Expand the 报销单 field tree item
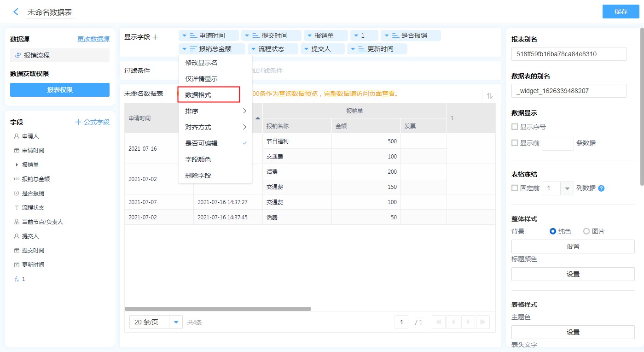This screenshot has width=644, height=352. [17, 165]
